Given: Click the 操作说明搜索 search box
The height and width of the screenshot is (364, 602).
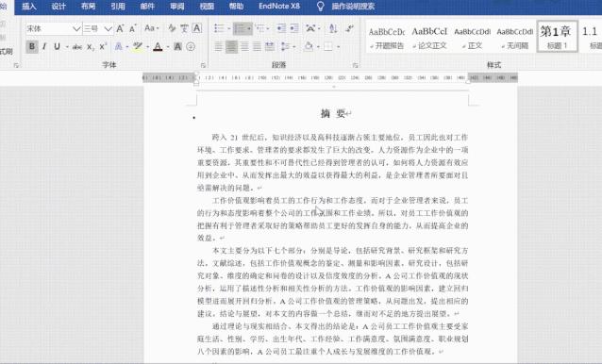Looking at the screenshot, I should click(353, 7).
